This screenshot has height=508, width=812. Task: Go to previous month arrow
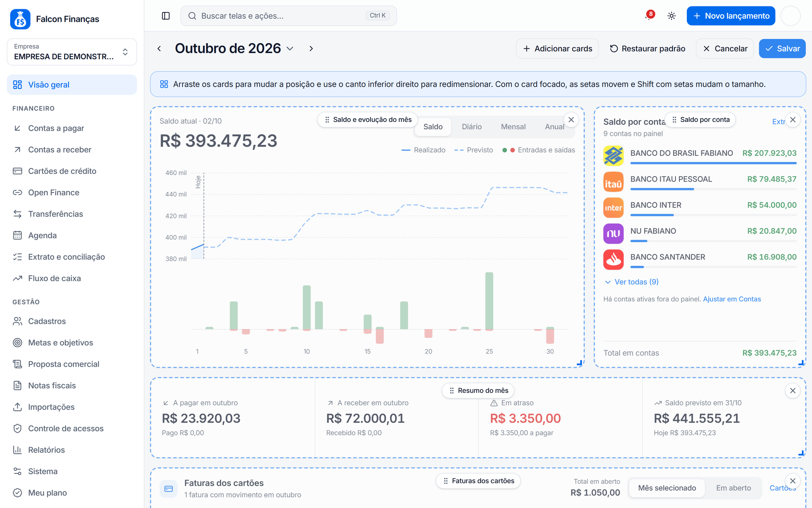(159, 49)
